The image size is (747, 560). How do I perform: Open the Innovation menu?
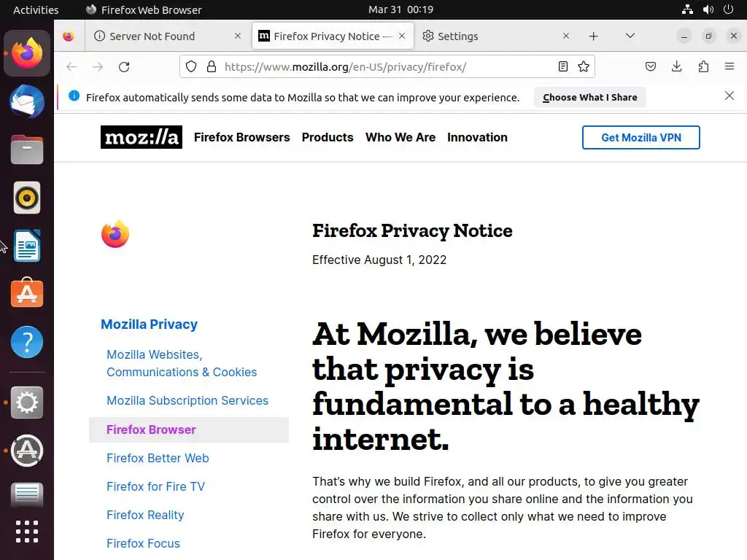coord(477,137)
